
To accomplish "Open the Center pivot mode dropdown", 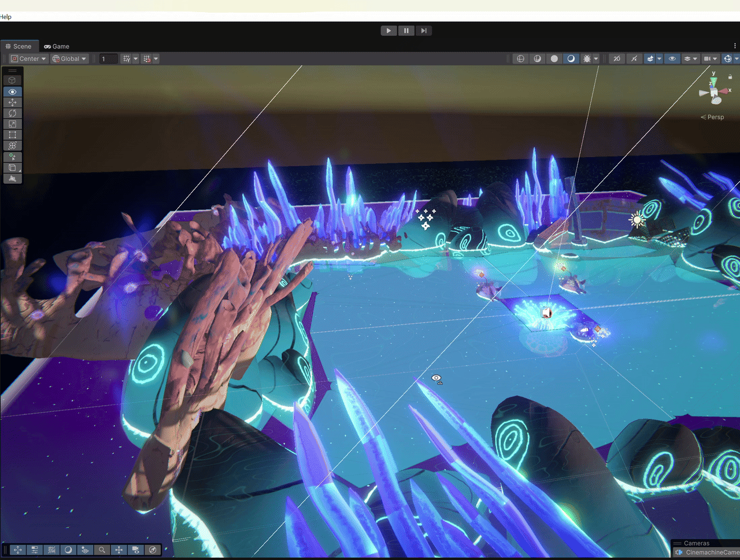I will click(28, 59).
